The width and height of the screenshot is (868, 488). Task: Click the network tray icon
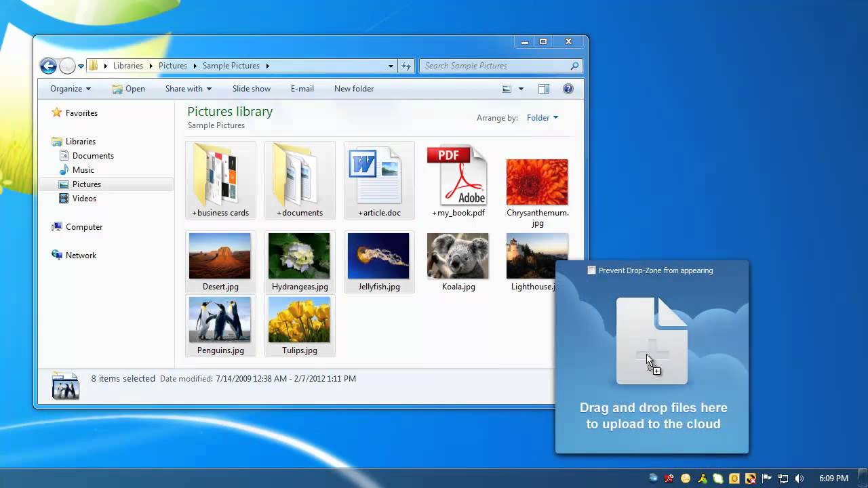pos(783,478)
